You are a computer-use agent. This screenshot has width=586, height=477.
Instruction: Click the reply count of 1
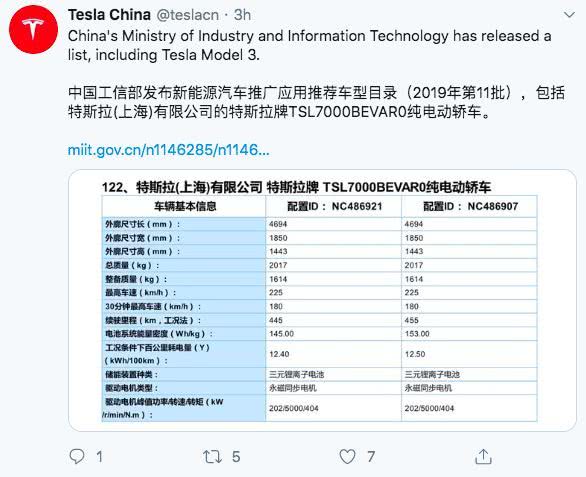point(99,457)
